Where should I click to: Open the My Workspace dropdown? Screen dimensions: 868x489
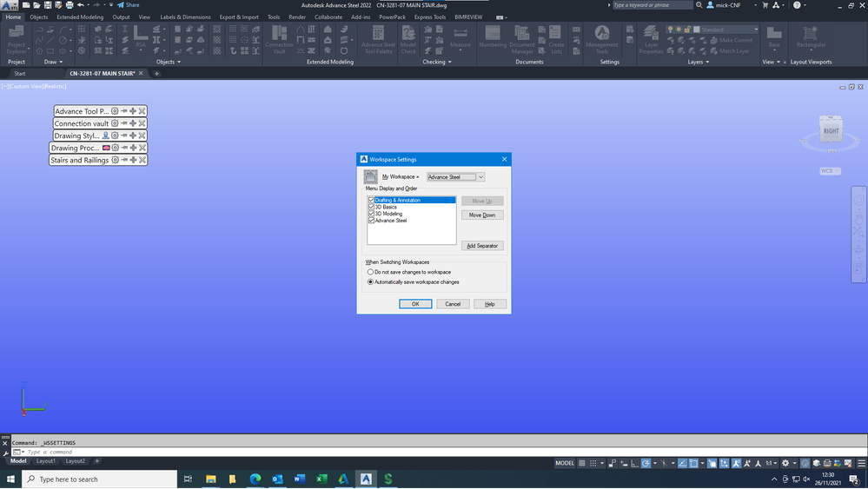(x=455, y=177)
